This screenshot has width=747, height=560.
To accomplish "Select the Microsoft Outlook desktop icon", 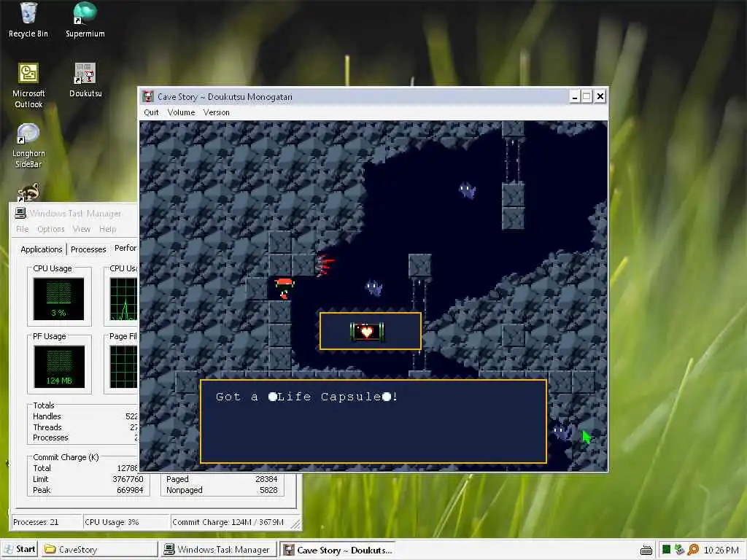I will click(x=28, y=86).
